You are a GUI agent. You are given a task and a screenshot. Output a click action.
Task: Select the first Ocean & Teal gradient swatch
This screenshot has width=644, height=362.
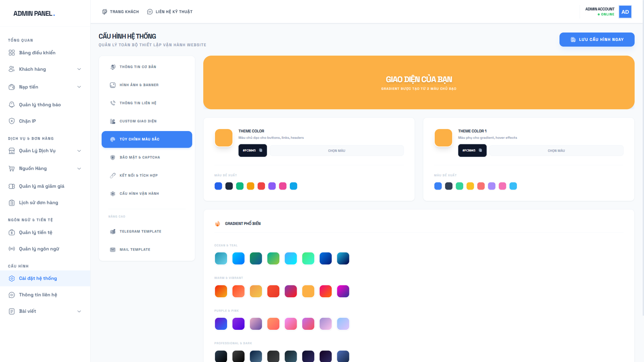tap(221, 259)
